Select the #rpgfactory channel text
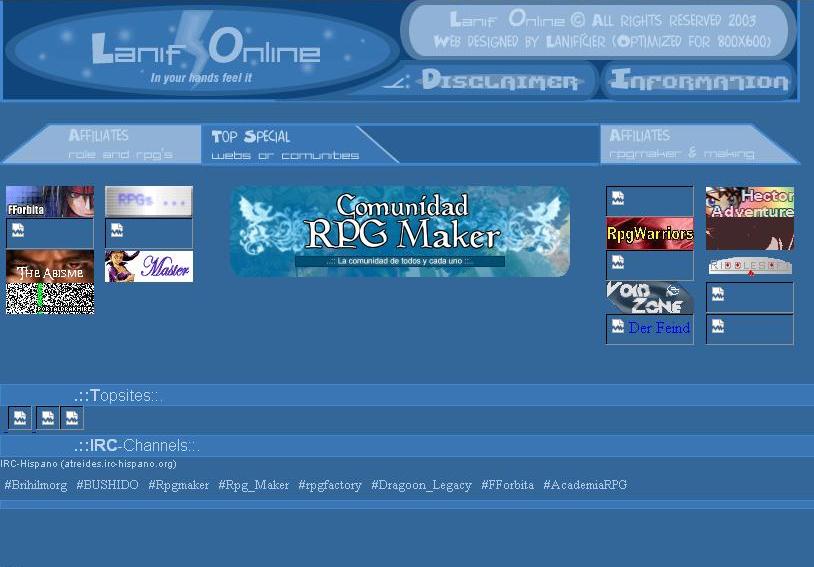The height and width of the screenshot is (567, 814). [x=330, y=485]
